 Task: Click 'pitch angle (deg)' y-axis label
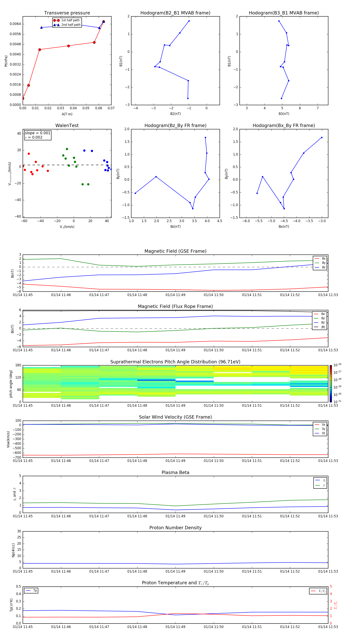pos(11,384)
